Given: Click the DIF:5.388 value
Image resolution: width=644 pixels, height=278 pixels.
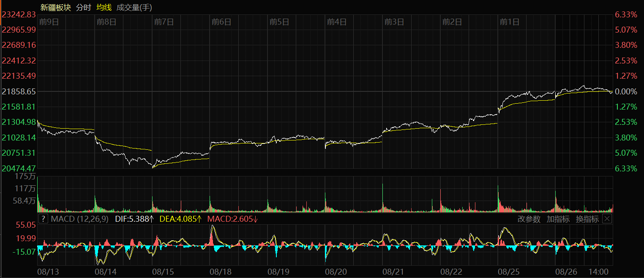Looking at the screenshot, I should [133, 219].
